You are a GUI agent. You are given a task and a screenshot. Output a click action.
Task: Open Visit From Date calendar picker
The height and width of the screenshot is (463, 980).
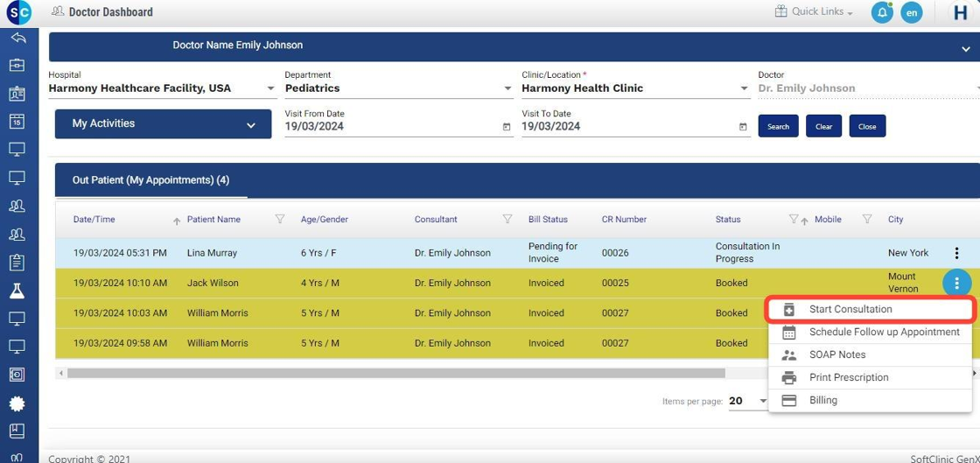(507, 127)
